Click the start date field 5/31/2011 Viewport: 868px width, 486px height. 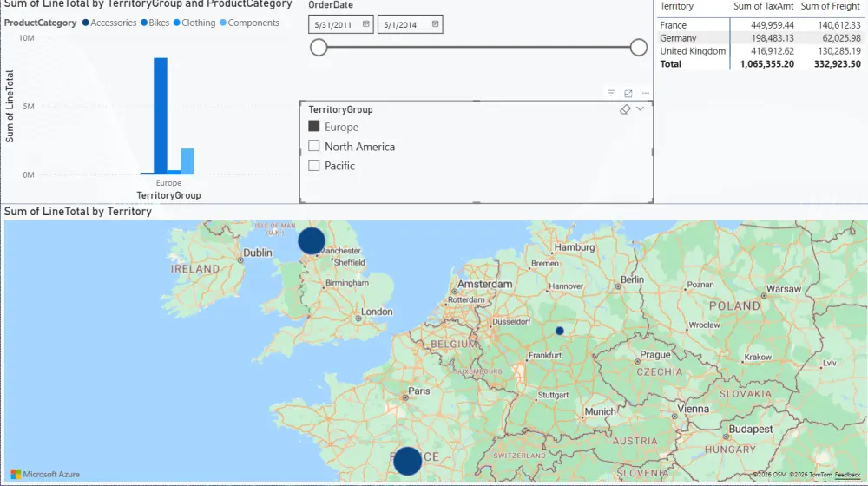[x=340, y=24]
